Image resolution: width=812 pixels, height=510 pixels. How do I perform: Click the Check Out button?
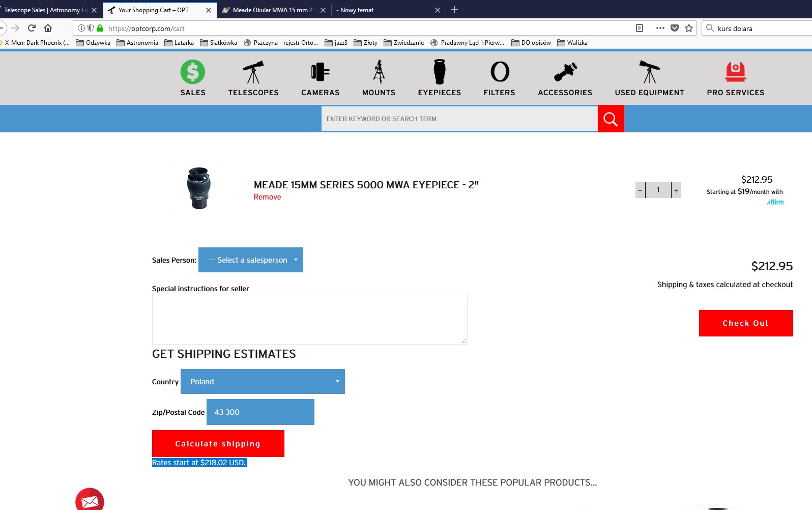(x=746, y=323)
